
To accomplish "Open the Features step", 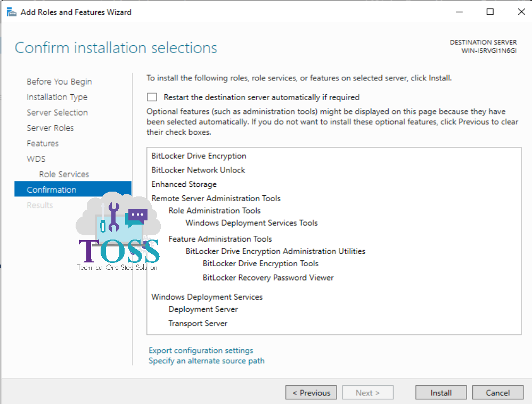I will coord(43,143).
